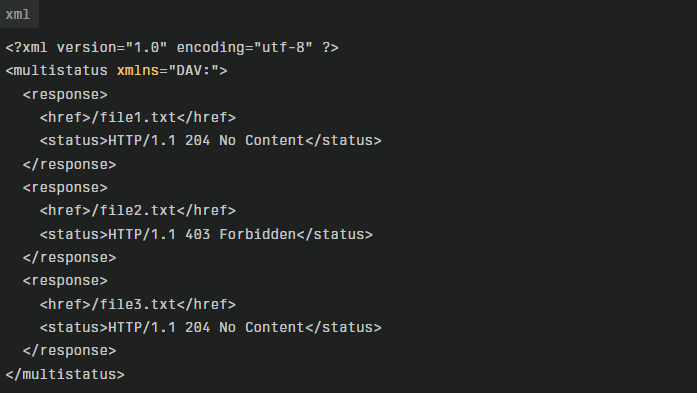Click the xml language label
This screenshot has width=697, height=393.
(18, 15)
